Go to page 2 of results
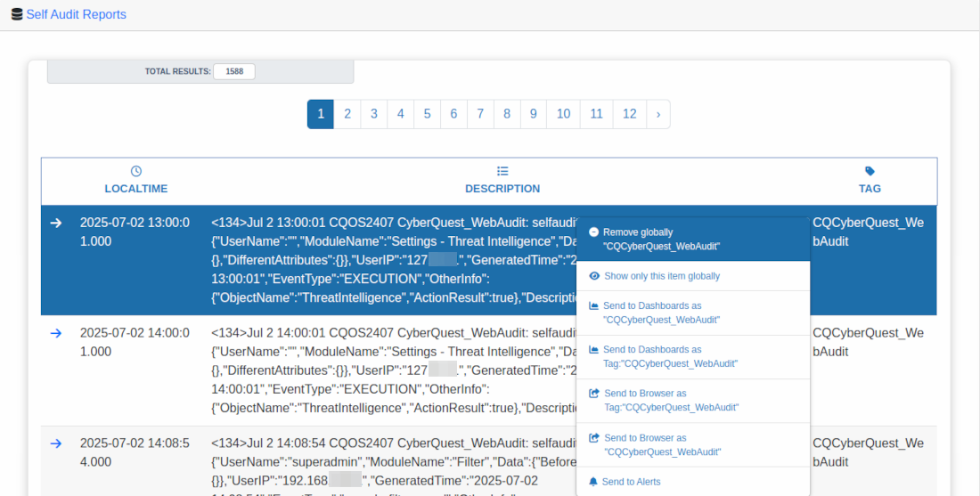This screenshot has height=496, width=980. (347, 114)
